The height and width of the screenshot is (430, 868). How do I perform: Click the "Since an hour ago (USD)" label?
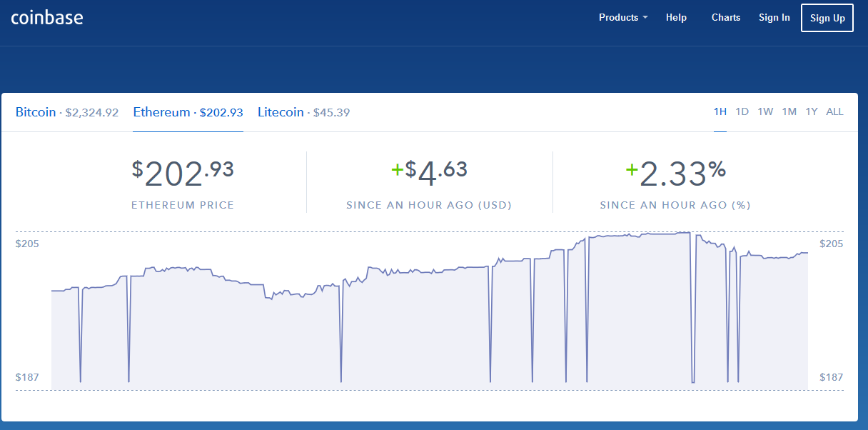coord(429,205)
